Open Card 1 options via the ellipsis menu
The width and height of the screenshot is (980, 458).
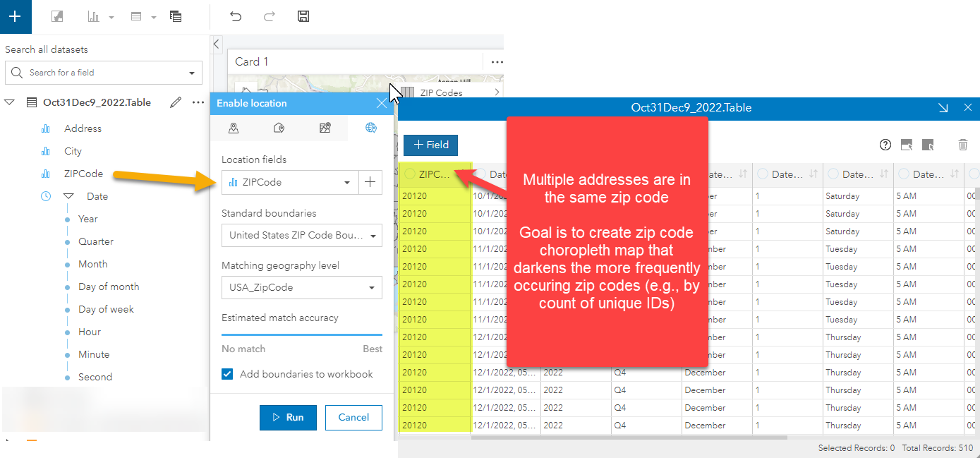497,61
